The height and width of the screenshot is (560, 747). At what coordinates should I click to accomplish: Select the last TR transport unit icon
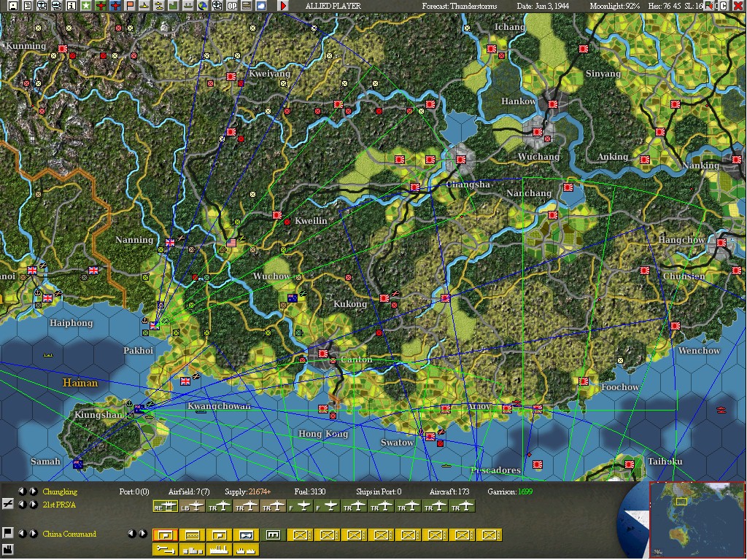click(462, 506)
